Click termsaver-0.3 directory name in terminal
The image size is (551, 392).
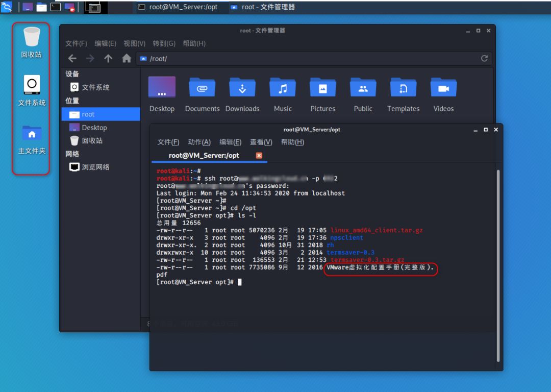tap(350, 253)
